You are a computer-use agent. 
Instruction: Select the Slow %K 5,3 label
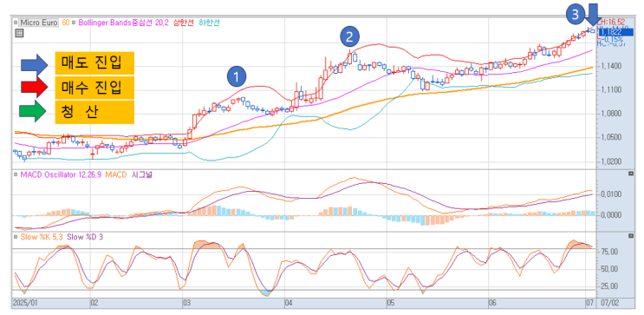(x=42, y=237)
